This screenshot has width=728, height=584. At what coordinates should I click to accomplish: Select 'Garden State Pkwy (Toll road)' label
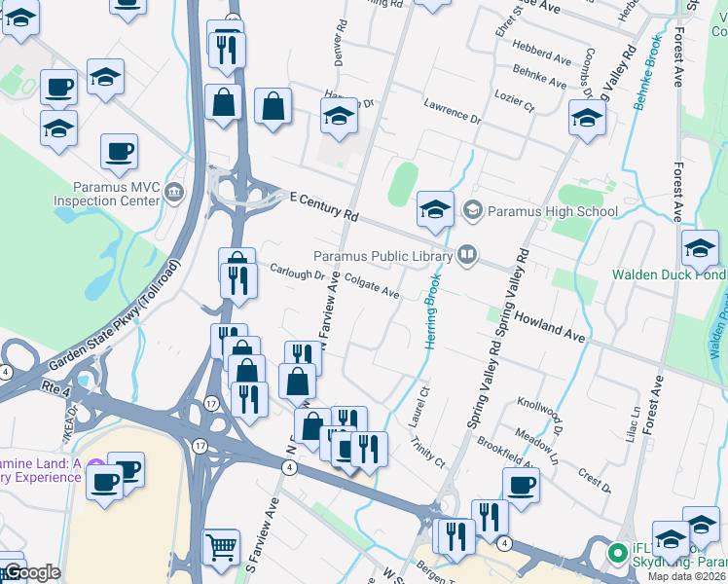(x=114, y=315)
